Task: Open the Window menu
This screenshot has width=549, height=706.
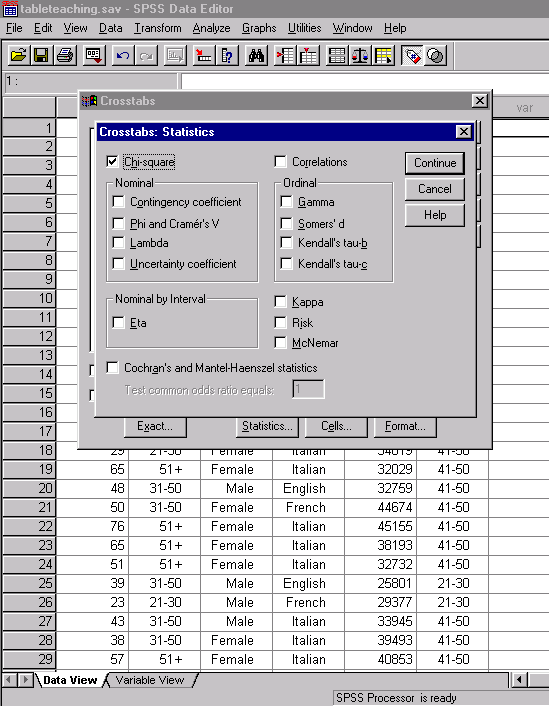Action: click(352, 28)
